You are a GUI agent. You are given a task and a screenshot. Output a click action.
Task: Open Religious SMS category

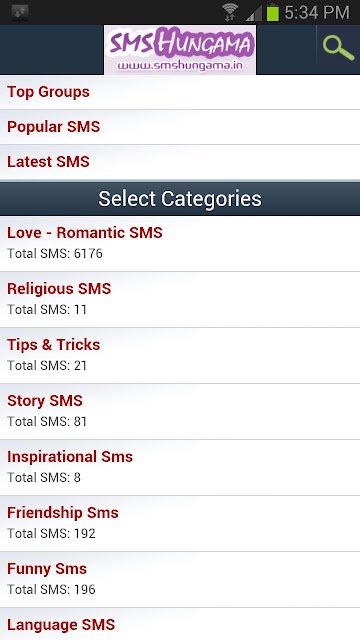click(180, 299)
